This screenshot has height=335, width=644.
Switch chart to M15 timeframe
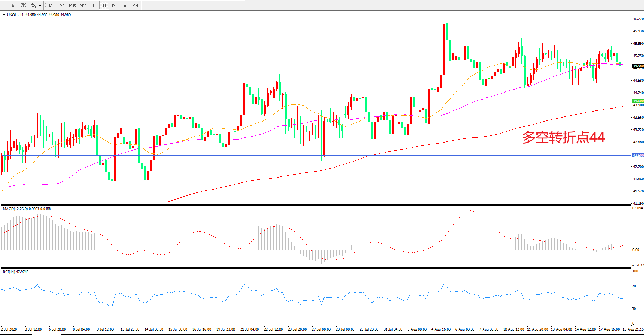pos(72,6)
